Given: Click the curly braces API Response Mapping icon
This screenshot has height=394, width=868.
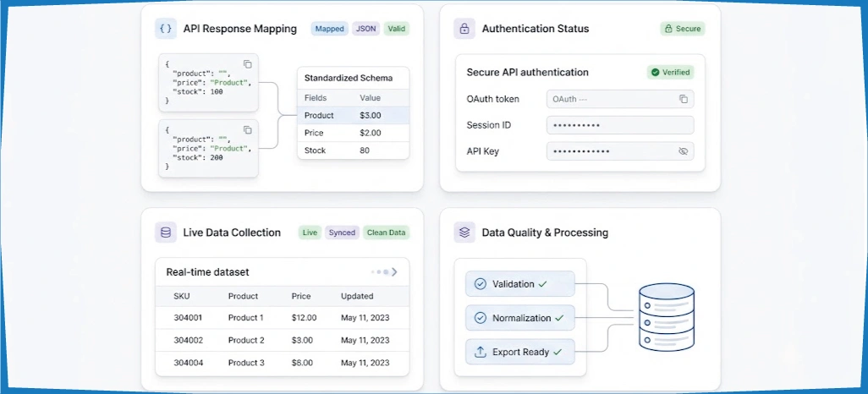Looking at the screenshot, I should [x=166, y=29].
